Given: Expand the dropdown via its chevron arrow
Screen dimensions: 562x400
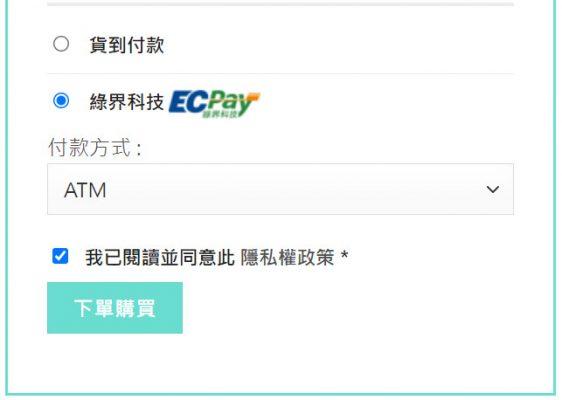Looking at the screenshot, I should pos(493,189).
